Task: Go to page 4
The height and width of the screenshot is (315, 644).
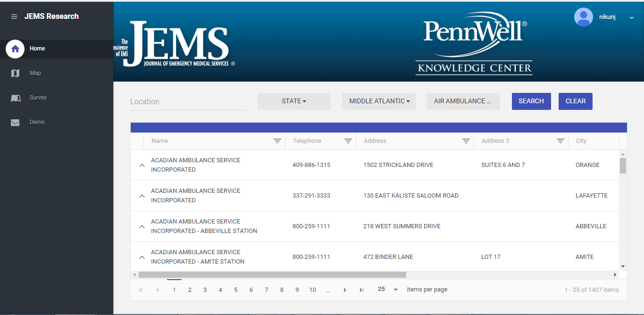Action: click(x=220, y=290)
